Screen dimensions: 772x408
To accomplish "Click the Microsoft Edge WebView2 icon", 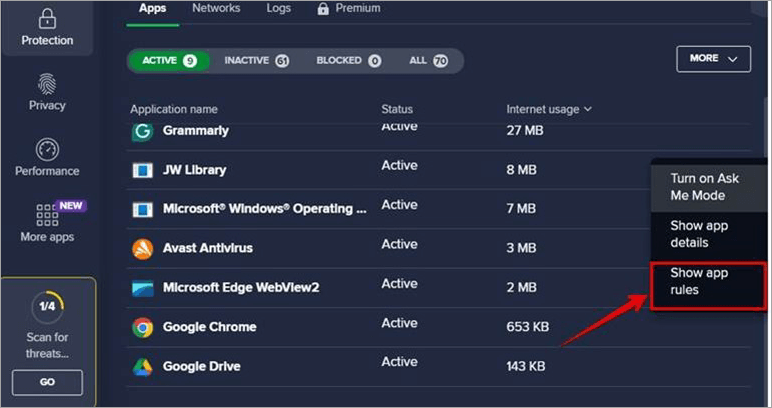I will [x=142, y=288].
